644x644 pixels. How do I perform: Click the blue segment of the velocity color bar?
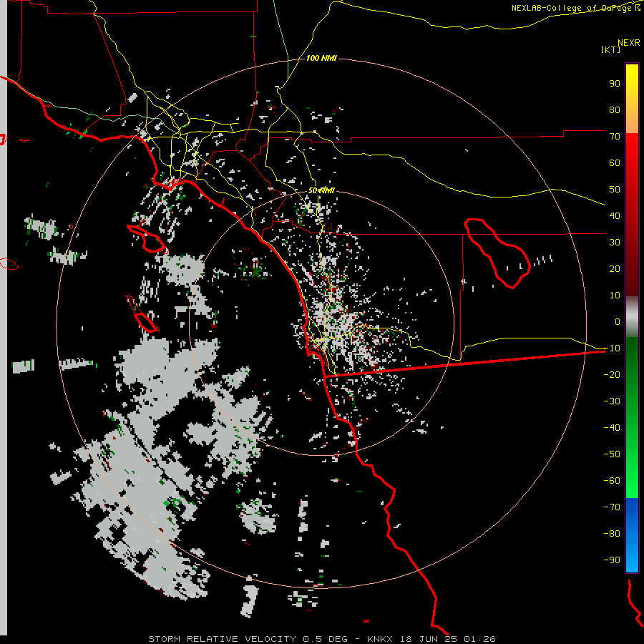[x=632, y=535]
